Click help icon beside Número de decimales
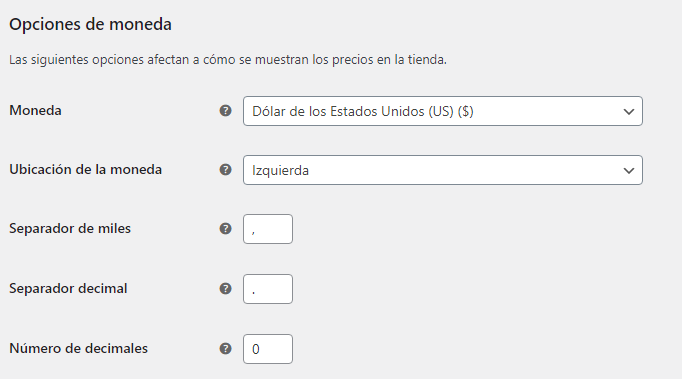 (x=225, y=349)
